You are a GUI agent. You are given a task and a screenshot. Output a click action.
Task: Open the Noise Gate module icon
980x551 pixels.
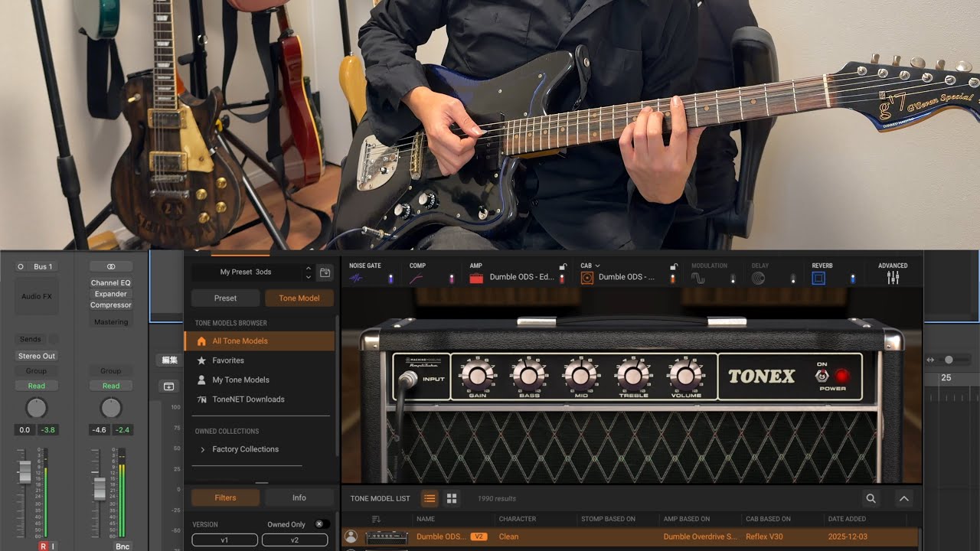[x=357, y=279]
